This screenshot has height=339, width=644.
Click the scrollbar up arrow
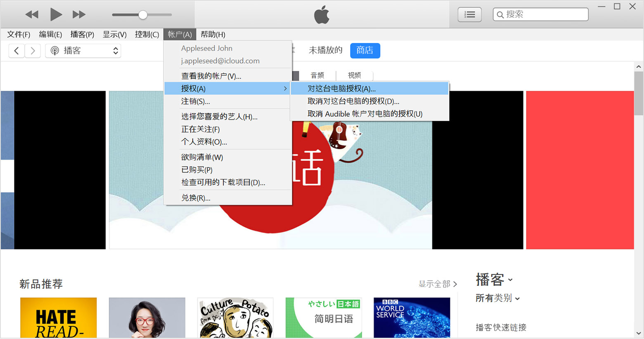(639, 66)
